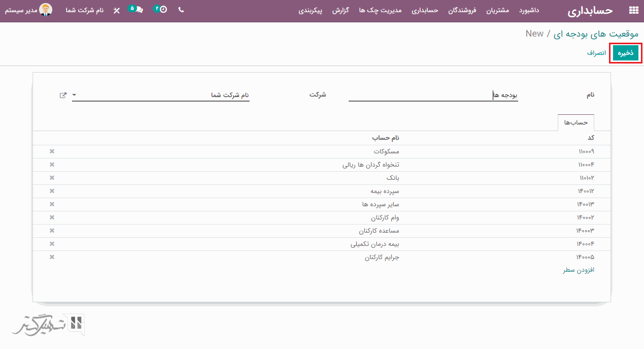Click the حسابداری app title
The height and width of the screenshot is (349, 644).
(x=590, y=10)
